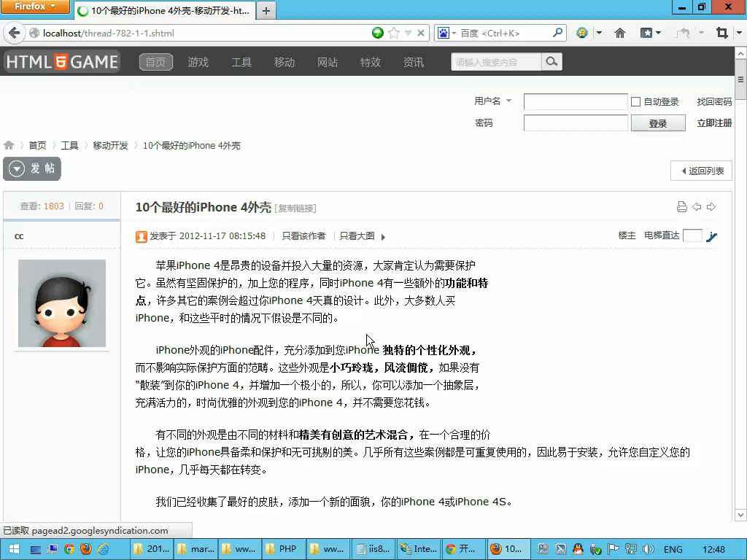Select the 特效 navigation menu item

point(371,62)
